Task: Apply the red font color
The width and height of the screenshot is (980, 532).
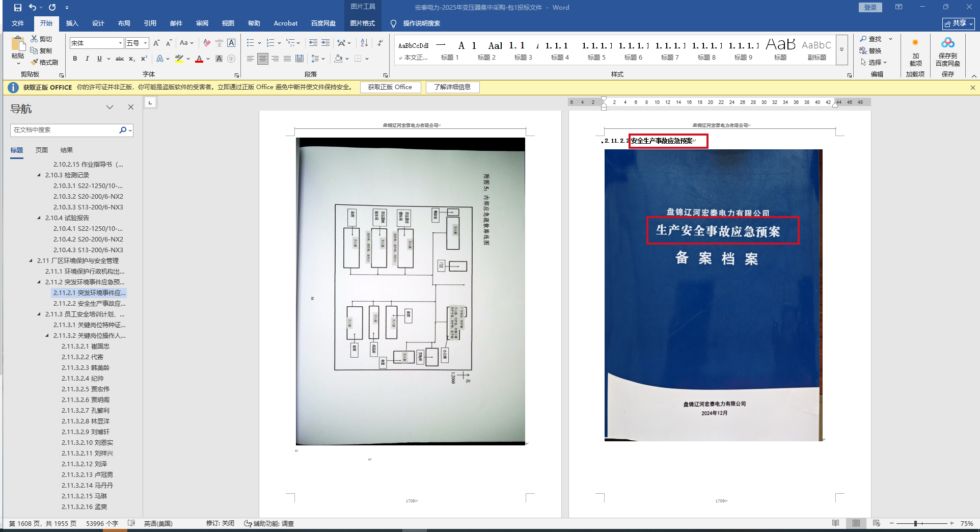Action: pyautogui.click(x=199, y=59)
